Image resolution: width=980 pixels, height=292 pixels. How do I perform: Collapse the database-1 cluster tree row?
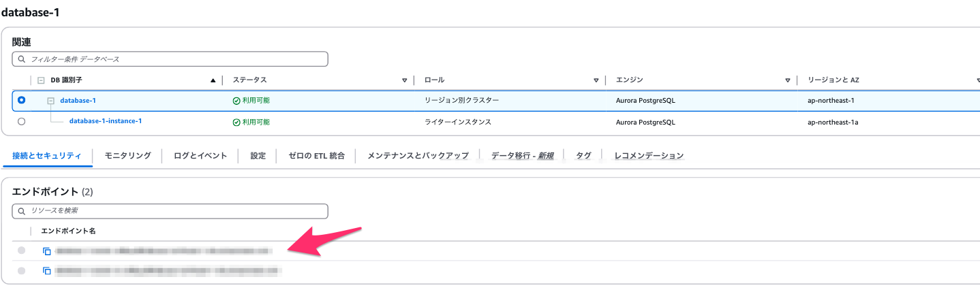50,101
